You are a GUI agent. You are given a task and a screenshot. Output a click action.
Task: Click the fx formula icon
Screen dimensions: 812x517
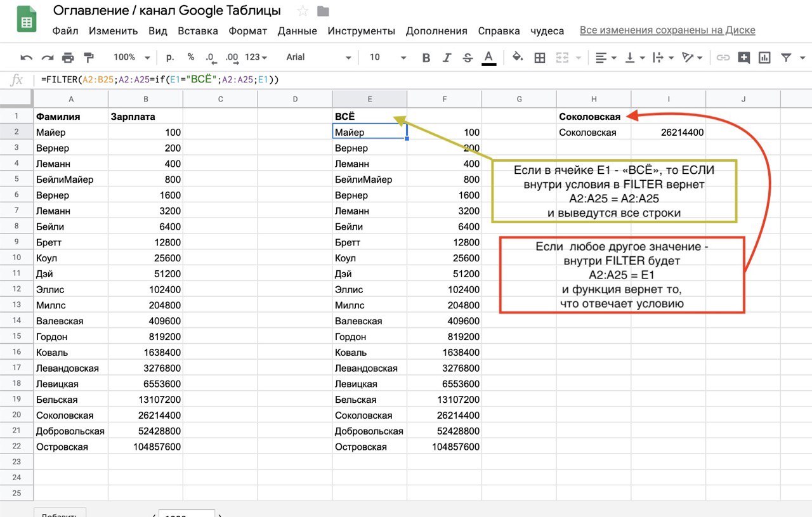coord(17,80)
